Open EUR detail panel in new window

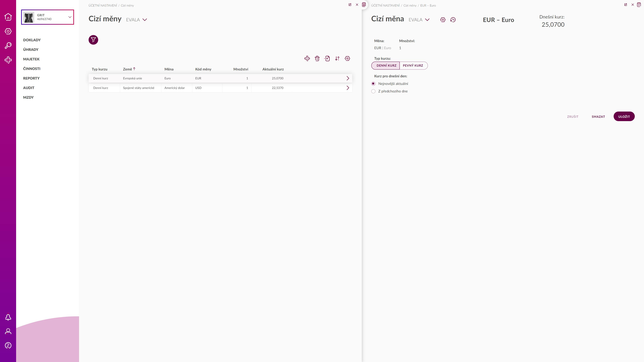[x=626, y=5]
